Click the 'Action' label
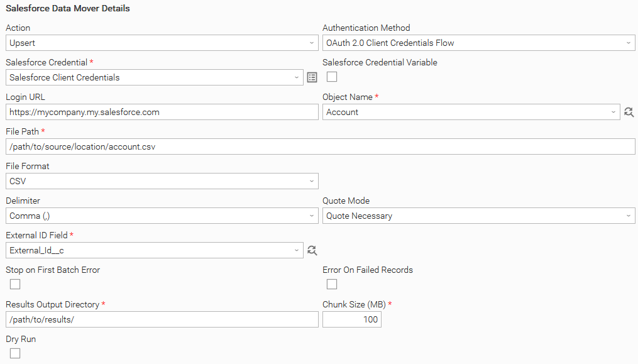The width and height of the screenshot is (638, 364). click(x=18, y=28)
